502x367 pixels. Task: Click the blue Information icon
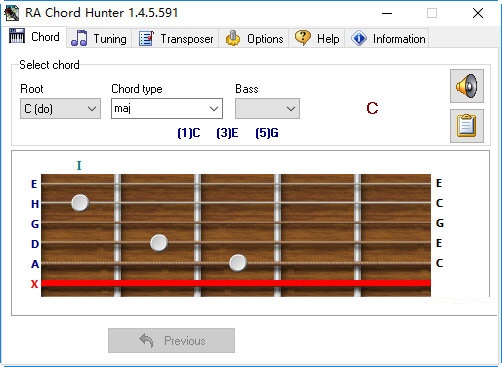coord(359,38)
